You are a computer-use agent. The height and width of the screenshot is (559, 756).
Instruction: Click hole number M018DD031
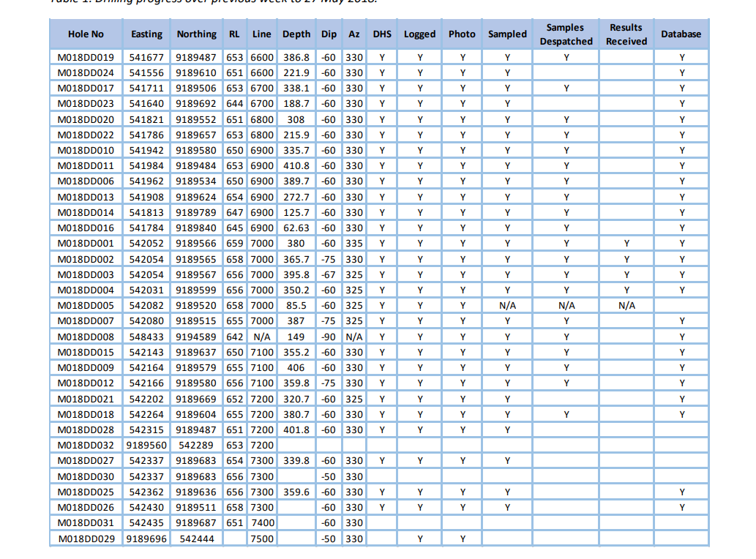[86, 523]
